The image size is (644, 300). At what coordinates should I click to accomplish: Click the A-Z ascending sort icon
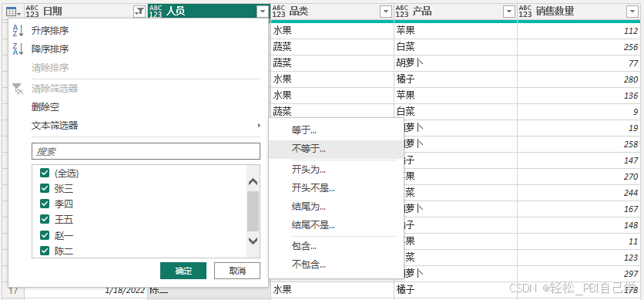tap(18, 30)
